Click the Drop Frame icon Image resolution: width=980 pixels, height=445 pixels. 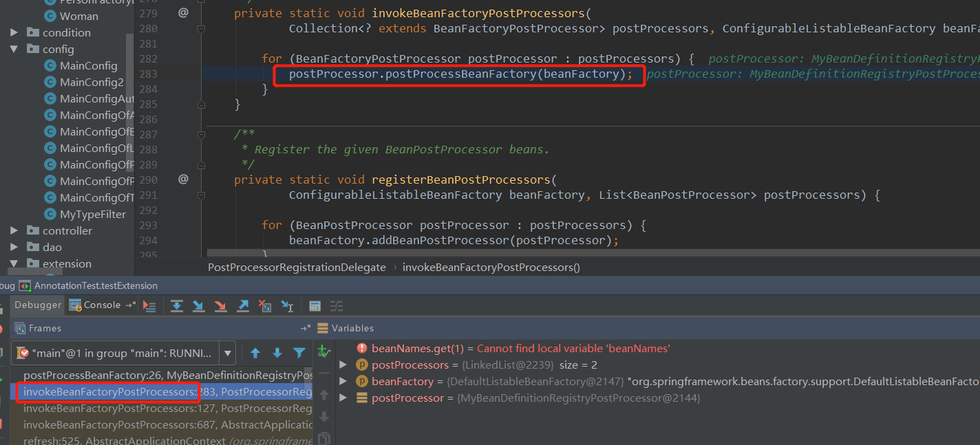pos(265,305)
